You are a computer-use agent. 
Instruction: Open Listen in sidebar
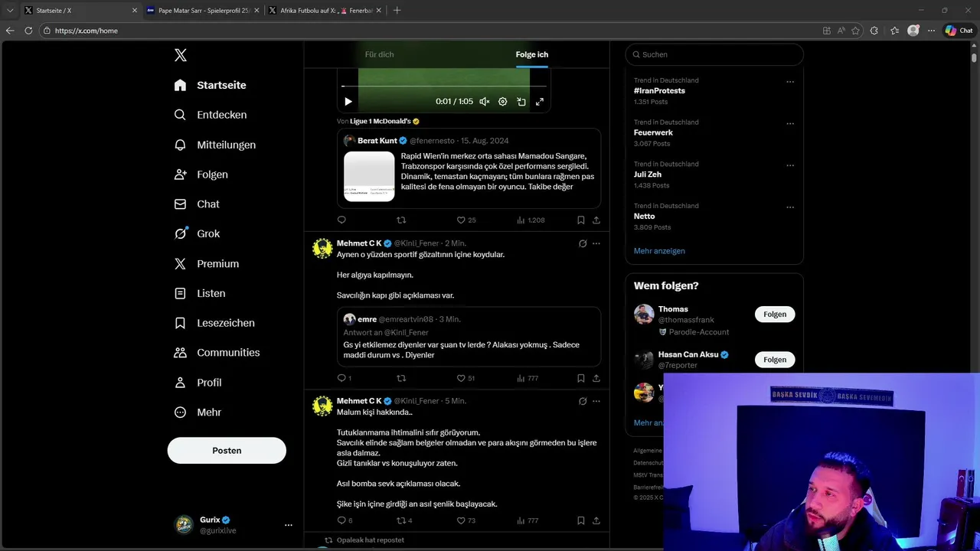[x=199, y=293]
